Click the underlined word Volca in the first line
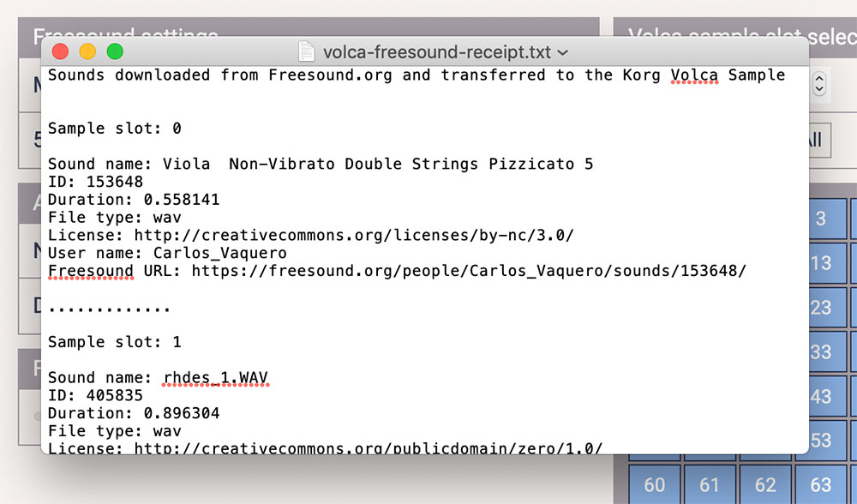 tap(694, 75)
